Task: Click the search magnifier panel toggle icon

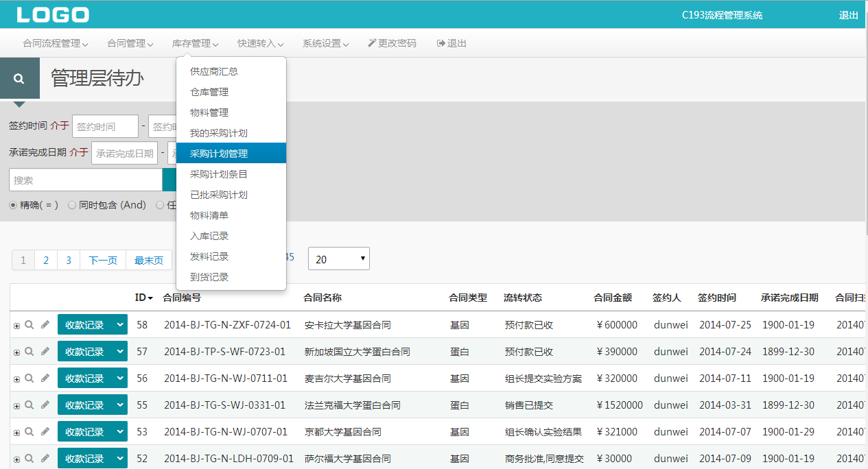Action: pyautogui.click(x=19, y=79)
